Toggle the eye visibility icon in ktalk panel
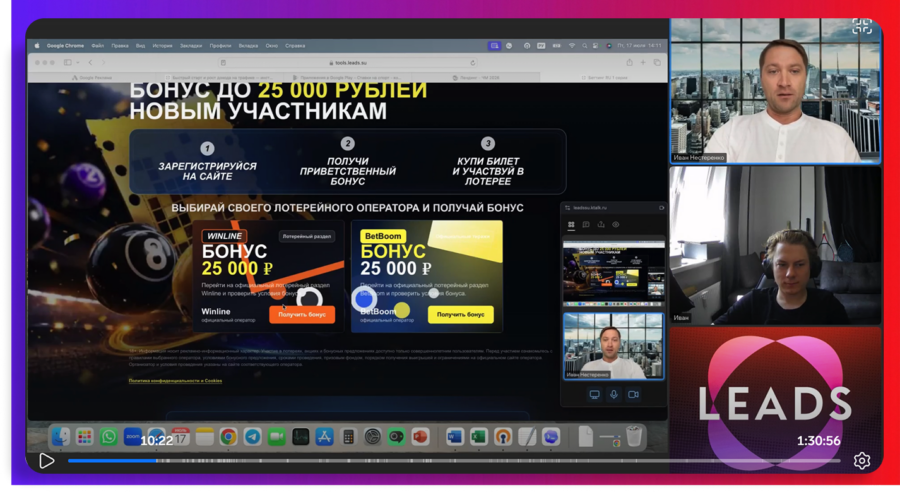Screen dimensions: 900x492 (x=616, y=225)
